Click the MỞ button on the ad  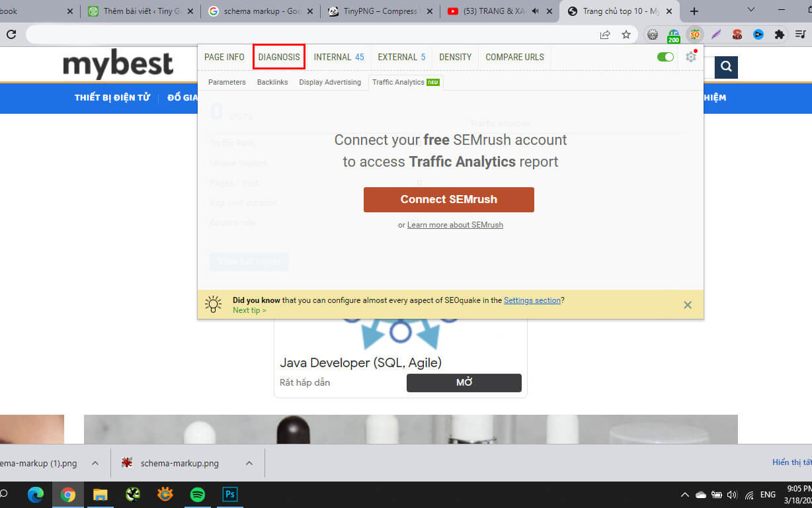464,383
